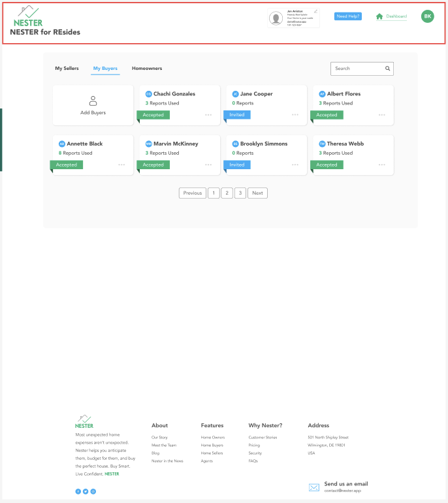
Task: Open the Facebook icon in the footer
Action: click(x=78, y=491)
